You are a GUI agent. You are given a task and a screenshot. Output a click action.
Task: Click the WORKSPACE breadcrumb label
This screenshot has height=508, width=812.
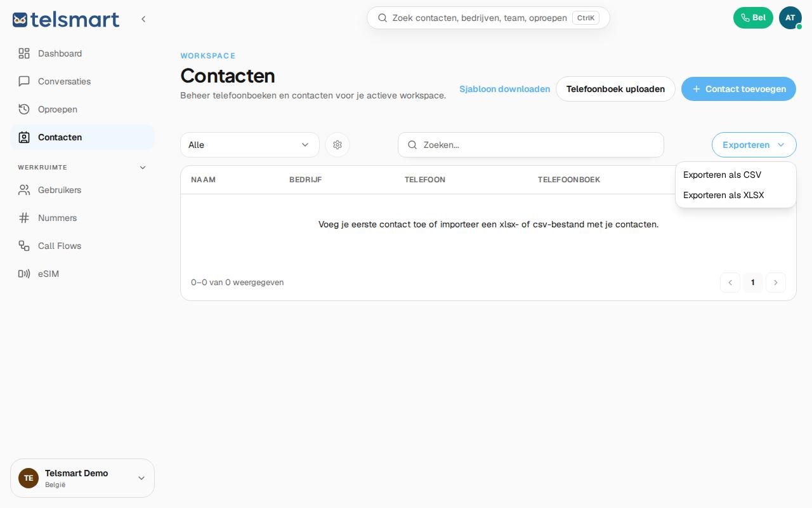pos(208,56)
